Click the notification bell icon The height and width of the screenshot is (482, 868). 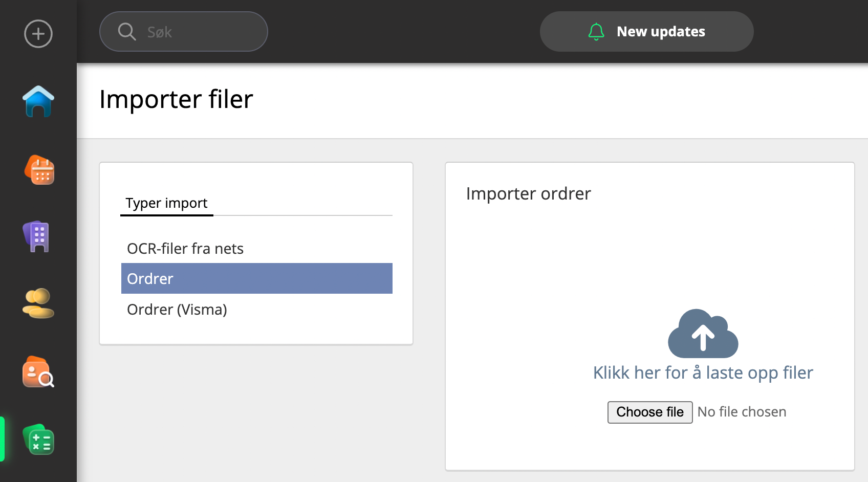[x=596, y=32]
